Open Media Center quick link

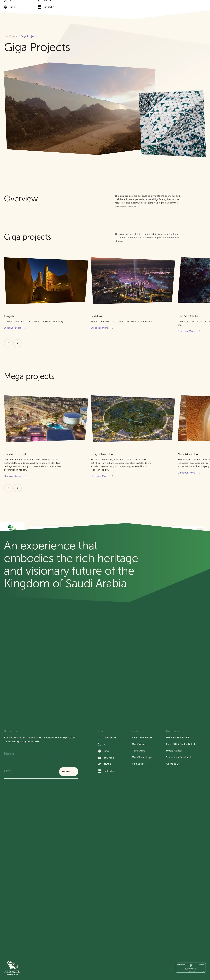(174, 751)
